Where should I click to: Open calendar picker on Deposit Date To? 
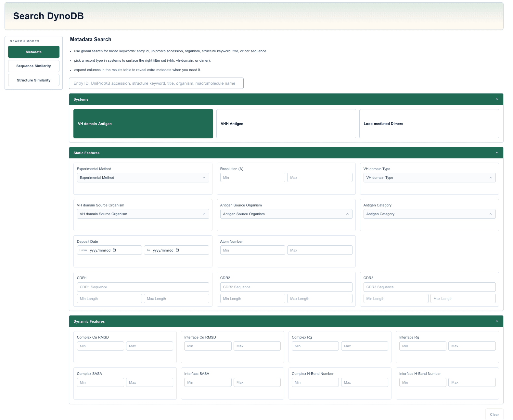(x=177, y=250)
